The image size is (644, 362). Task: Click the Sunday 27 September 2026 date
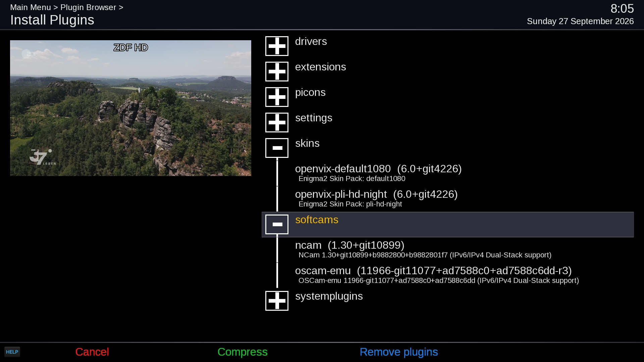(580, 21)
